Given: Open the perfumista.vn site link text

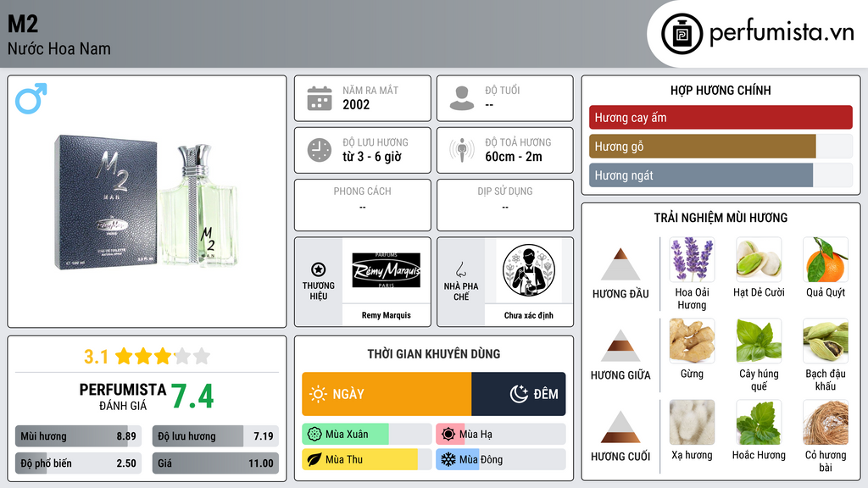Looking at the screenshot, I should [782, 33].
